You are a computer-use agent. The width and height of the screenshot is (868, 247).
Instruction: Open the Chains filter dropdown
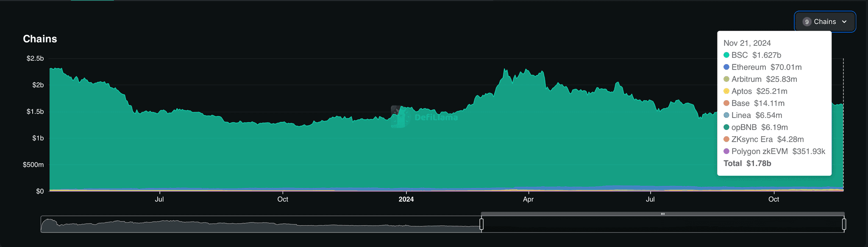tap(824, 22)
